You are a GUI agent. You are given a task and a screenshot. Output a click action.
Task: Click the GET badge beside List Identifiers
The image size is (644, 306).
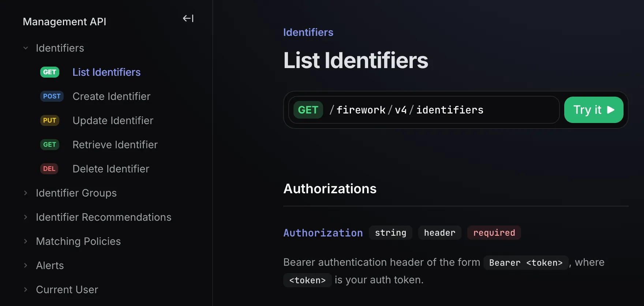(50, 72)
